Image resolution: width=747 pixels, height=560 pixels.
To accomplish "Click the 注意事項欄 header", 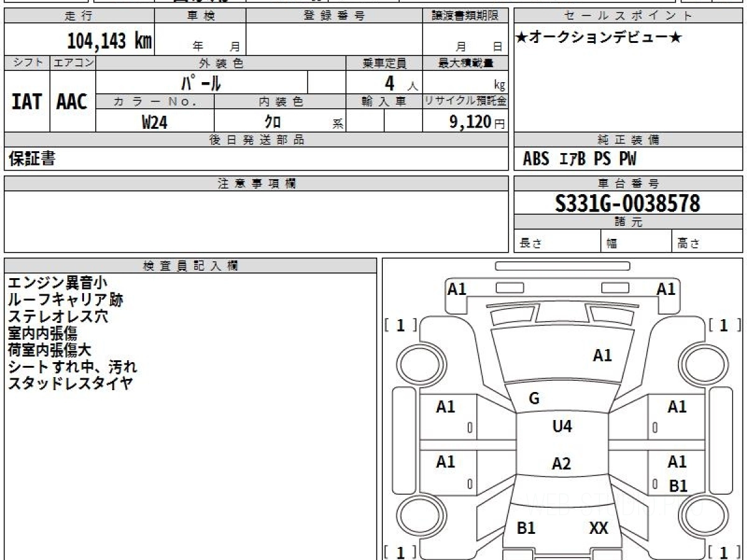I will click(256, 184).
